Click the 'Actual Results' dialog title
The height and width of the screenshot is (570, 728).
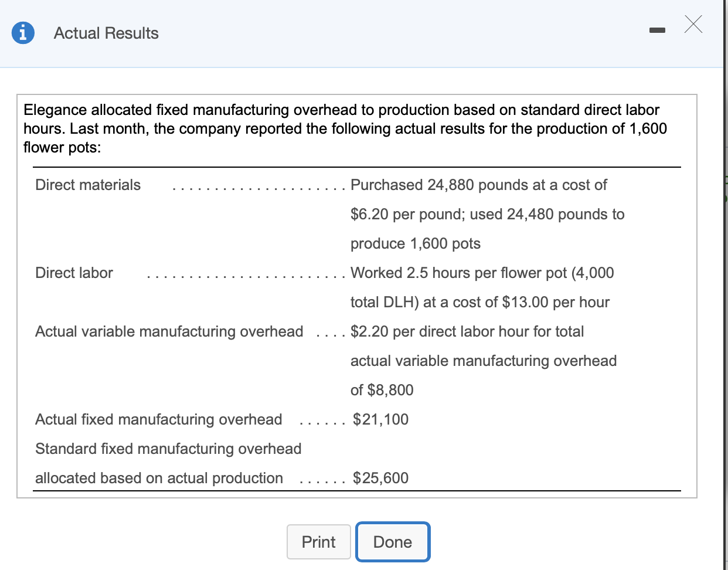[x=106, y=33]
